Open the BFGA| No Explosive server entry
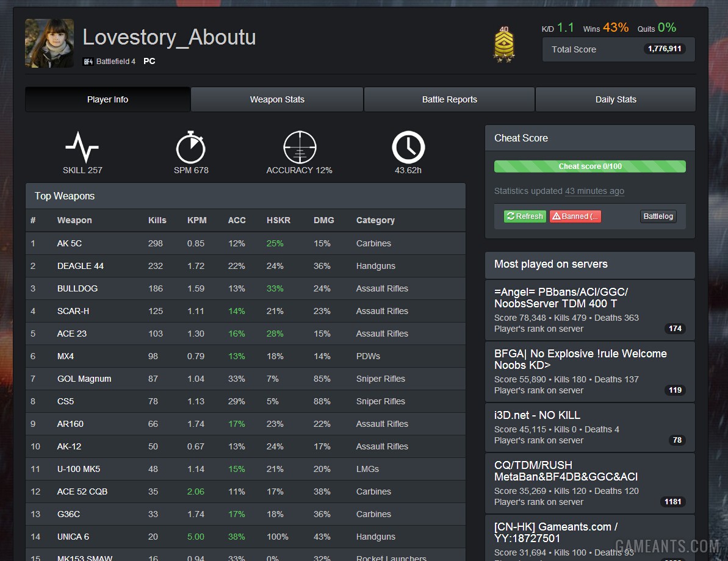Image resolution: width=728 pixels, height=561 pixels. coord(589,372)
